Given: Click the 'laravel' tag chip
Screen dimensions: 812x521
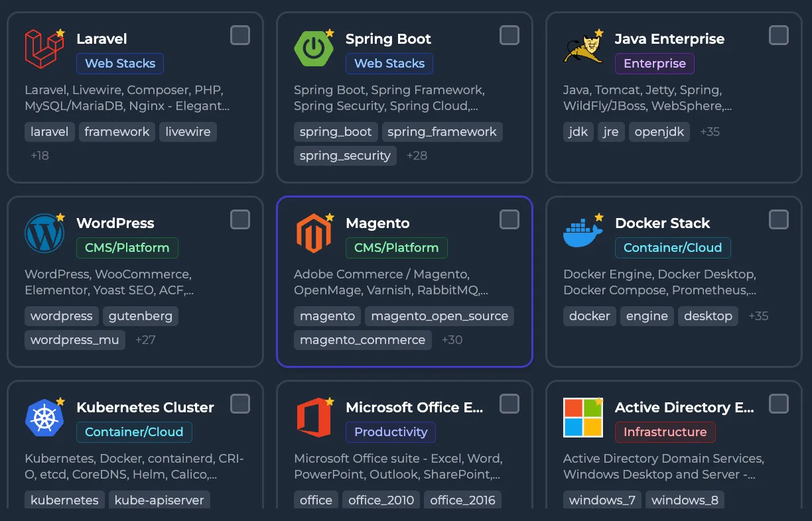Looking at the screenshot, I should [50, 132].
